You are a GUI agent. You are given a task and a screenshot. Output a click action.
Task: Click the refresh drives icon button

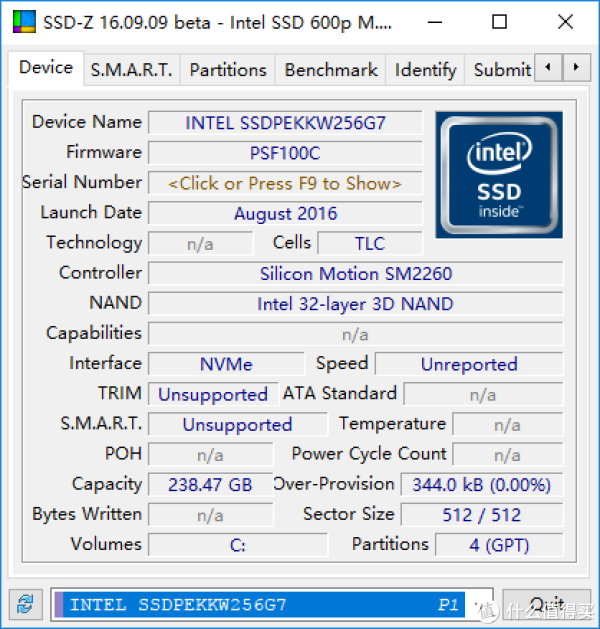(x=26, y=604)
